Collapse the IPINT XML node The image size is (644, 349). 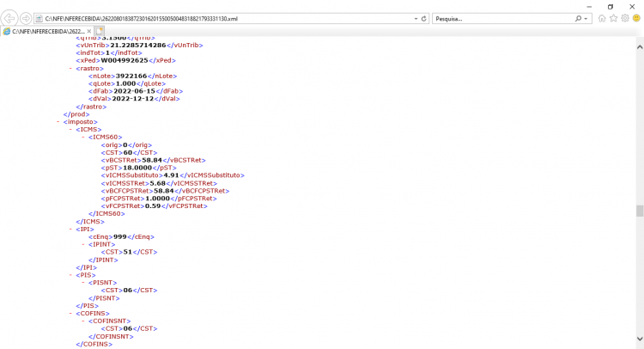[83, 244]
